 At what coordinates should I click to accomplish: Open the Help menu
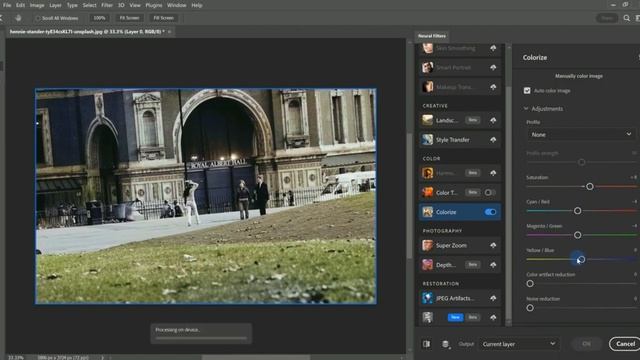point(197,5)
